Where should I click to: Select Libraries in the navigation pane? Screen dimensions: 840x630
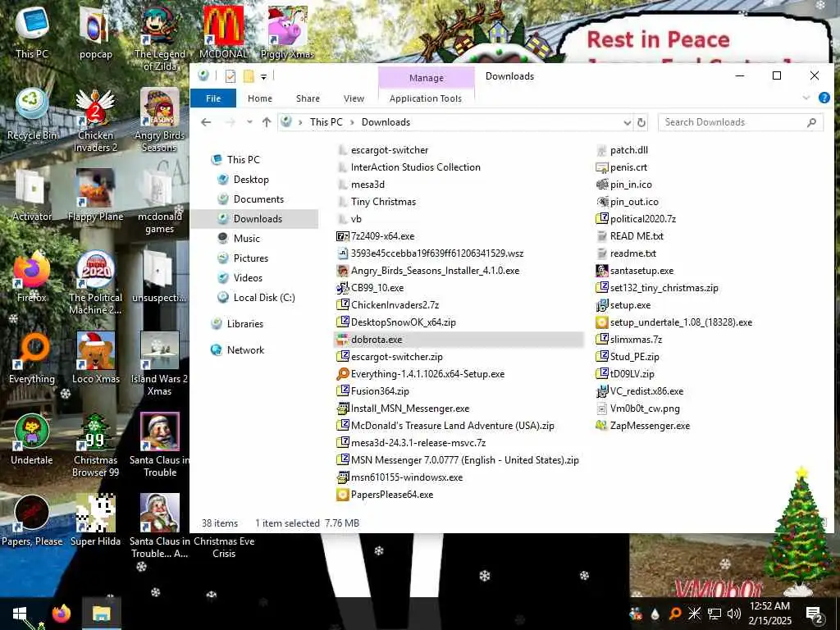coord(244,323)
